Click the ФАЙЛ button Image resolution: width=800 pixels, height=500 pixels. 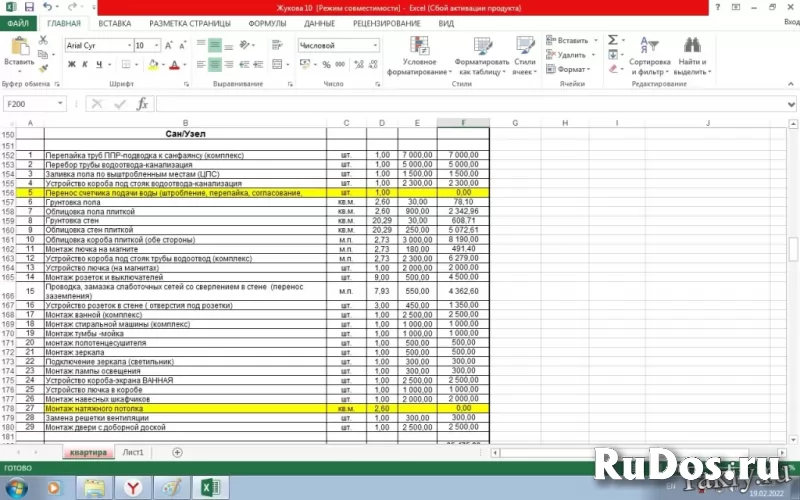tap(17, 22)
